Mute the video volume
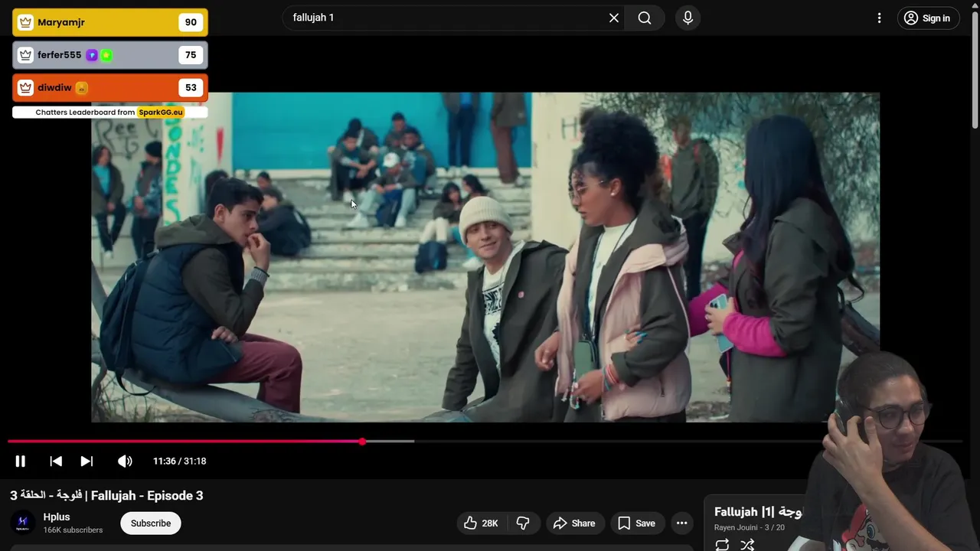This screenshot has width=980, height=551. coord(125,461)
